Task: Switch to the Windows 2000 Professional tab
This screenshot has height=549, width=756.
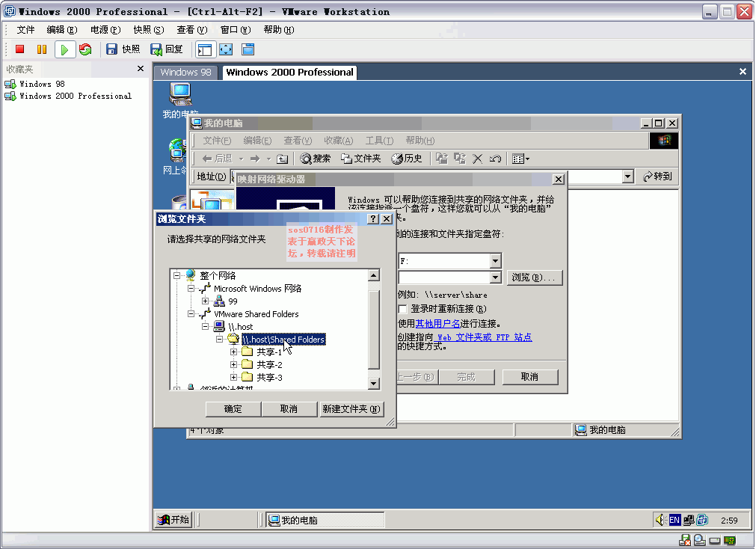Action: (289, 73)
